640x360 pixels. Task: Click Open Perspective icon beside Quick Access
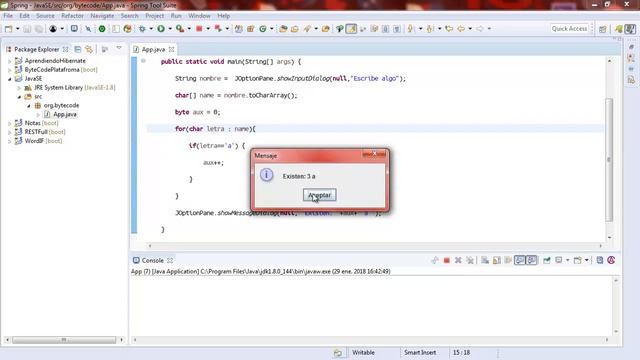(603, 29)
